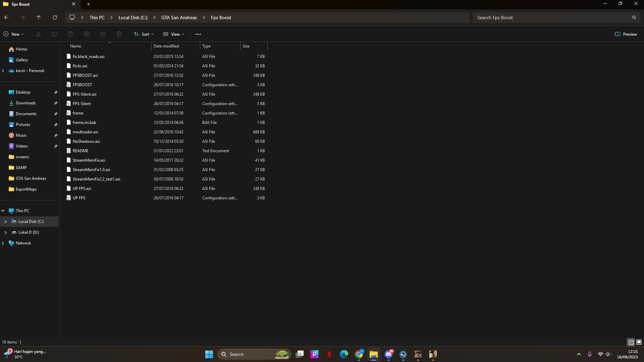Collapse the This PC tree node
The width and height of the screenshot is (644, 362).
3,211
